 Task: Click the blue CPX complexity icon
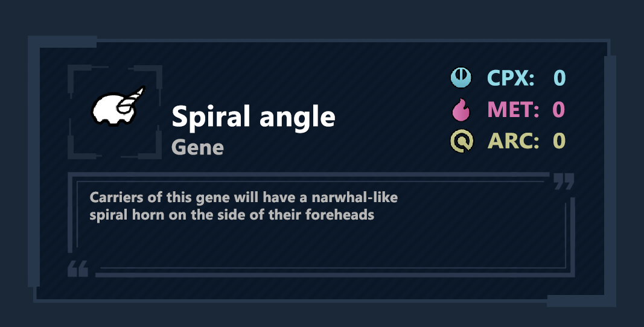[x=461, y=77]
